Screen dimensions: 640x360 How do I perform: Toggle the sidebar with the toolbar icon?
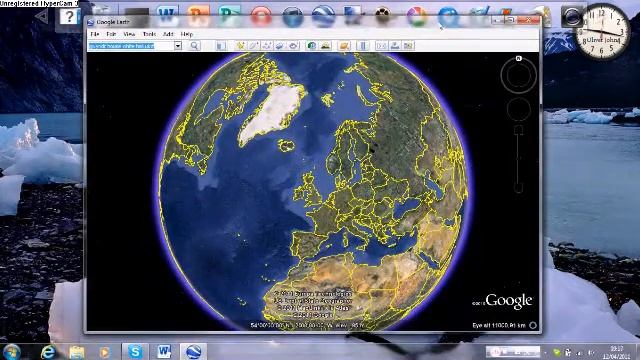tap(221, 46)
